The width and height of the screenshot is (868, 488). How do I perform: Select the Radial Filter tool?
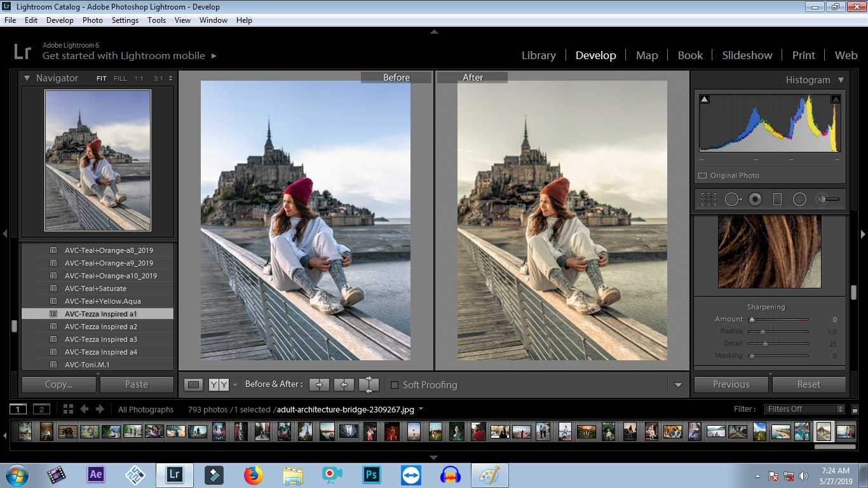coord(799,200)
